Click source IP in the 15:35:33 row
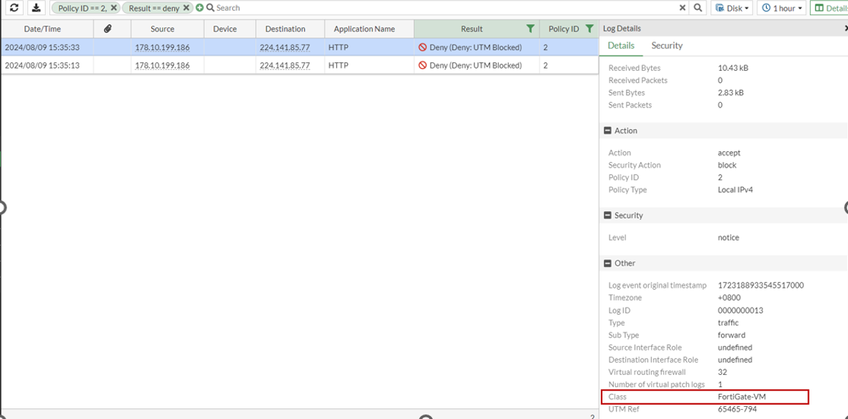 tap(162, 48)
